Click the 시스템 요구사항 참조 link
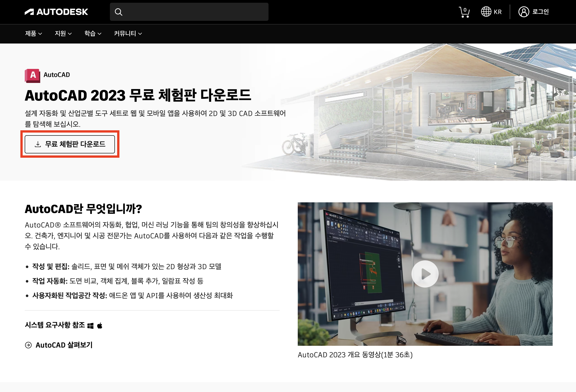576x392 pixels. [55, 325]
